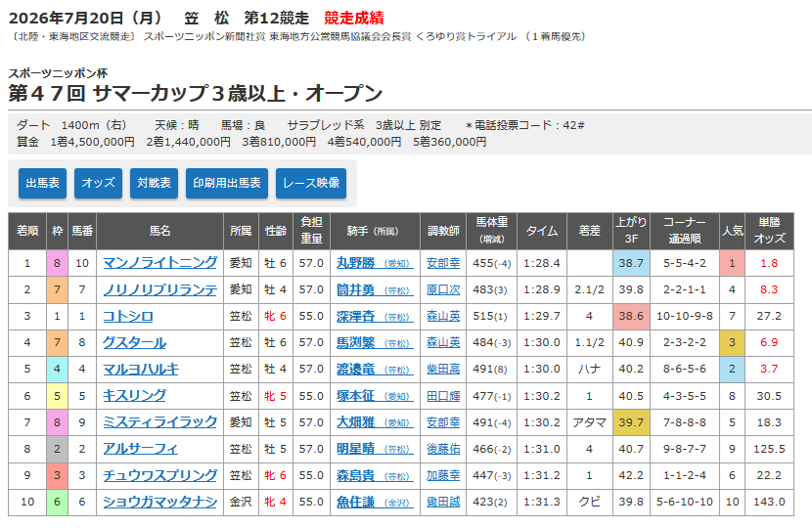Open horse キスリング link
This screenshot has width=812, height=528.
coord(135,396)
